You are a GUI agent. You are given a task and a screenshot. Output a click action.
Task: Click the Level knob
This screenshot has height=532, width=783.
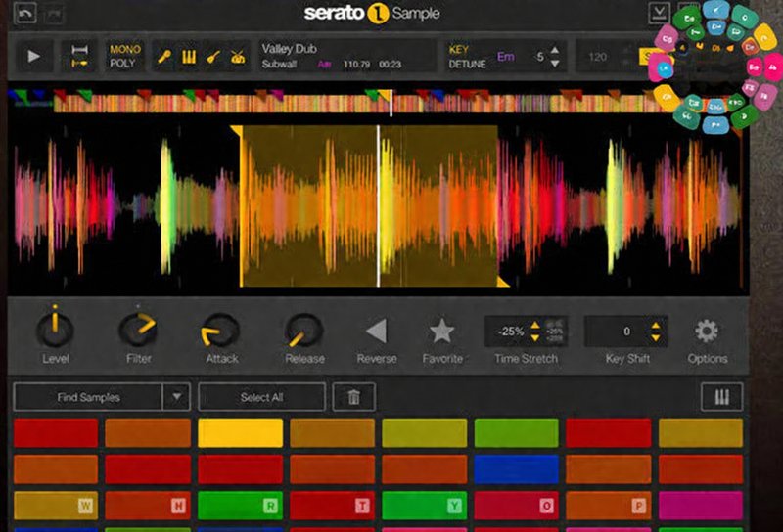pyautogui.click(x=55, y=330)
